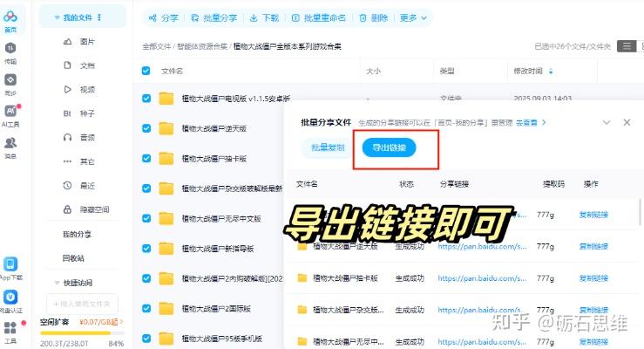Switch to list view mode icon
Viewport: 644px width, 349px height.
pos(627,46)
